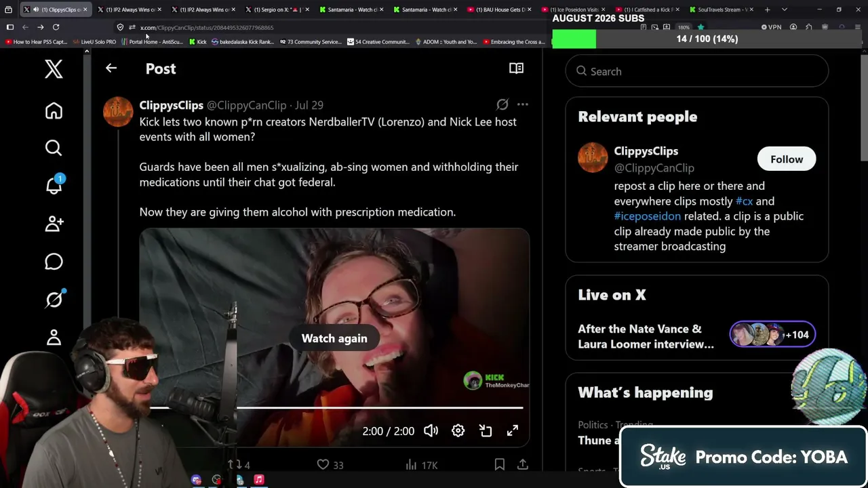Image resolution: width=868 pixels, height=488 pixels.
Task: Open site permissions icon in address bar
Action: [132, 27]
